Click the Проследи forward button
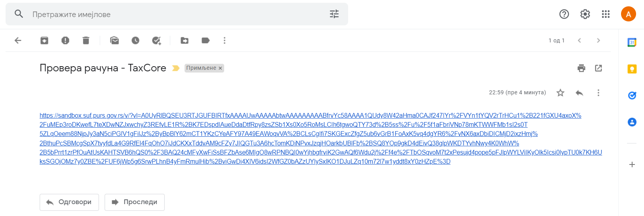644x216 pixels. pos(135,202)
